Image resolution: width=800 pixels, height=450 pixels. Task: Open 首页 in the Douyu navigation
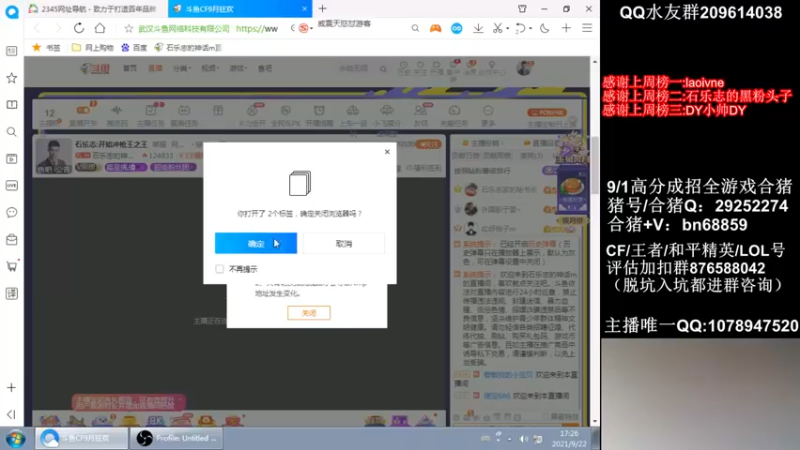pos(130,68)
